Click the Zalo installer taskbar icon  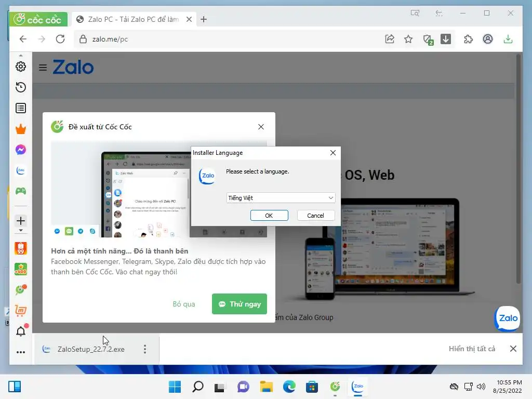click(x=357, y=387)
